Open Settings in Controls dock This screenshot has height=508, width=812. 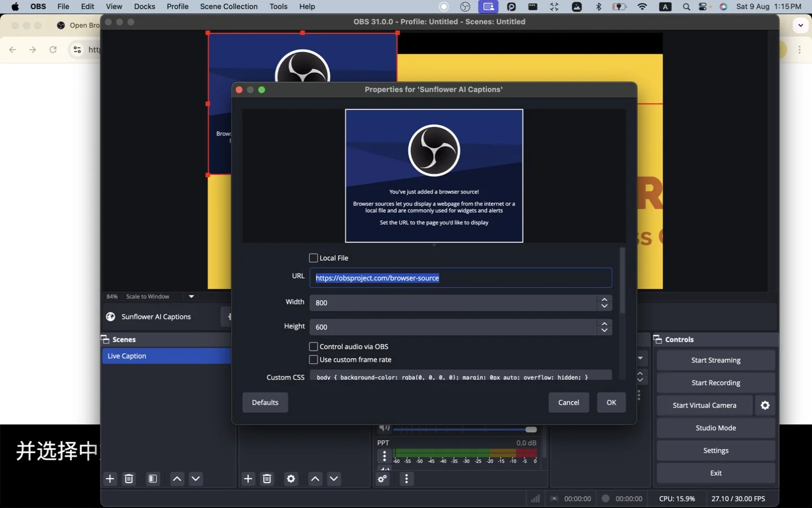click(x=716, y=450)
